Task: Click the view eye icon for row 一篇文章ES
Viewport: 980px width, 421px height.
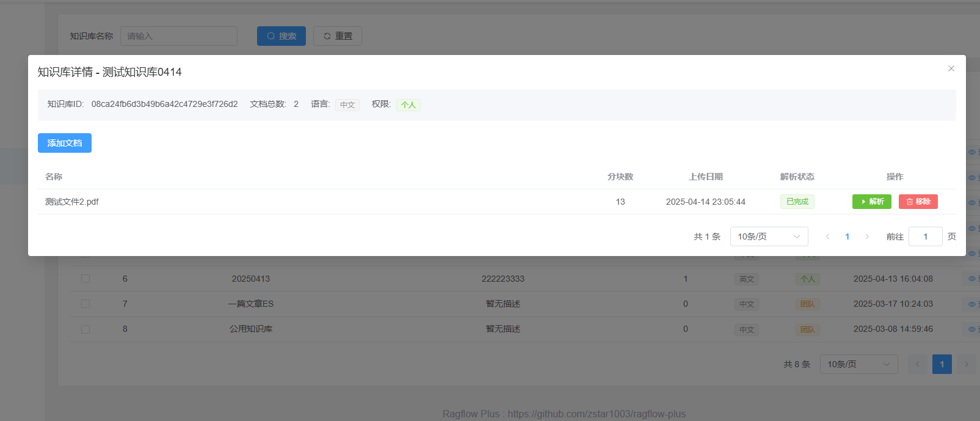Action: point(972,304)
